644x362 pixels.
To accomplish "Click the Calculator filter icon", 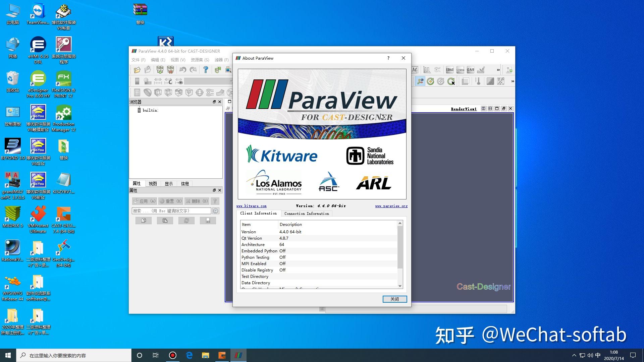I will pos(137,93).
